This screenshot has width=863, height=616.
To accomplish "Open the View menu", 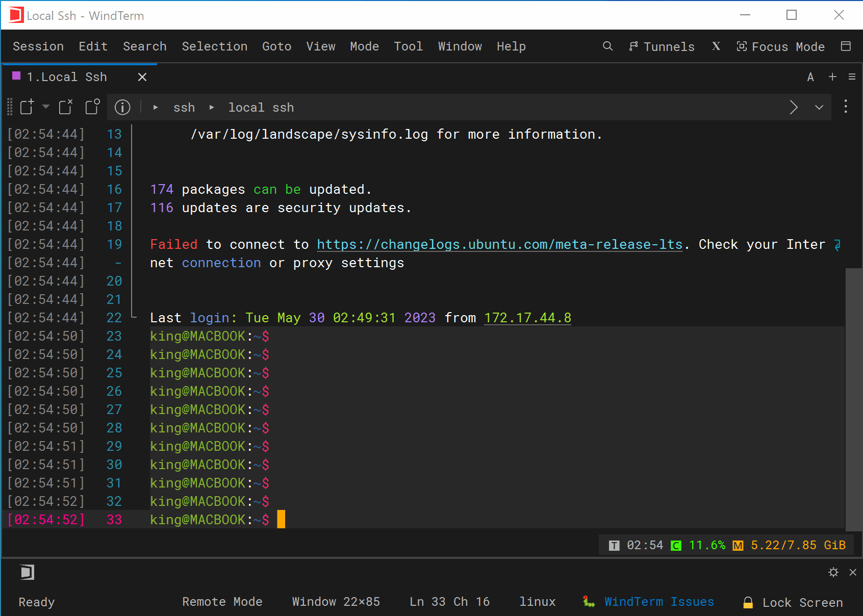I will (x=321, y=46).
